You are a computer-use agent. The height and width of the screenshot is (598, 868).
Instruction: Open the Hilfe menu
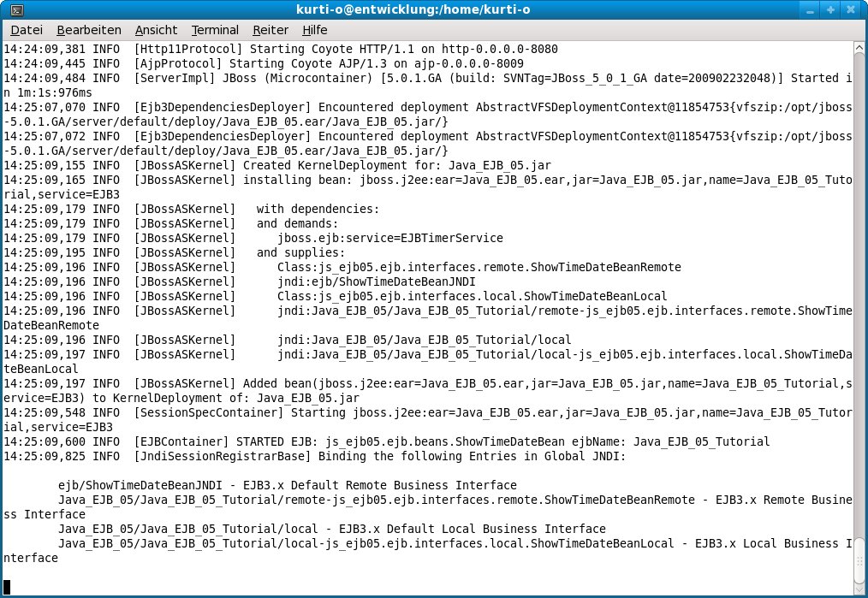click(315, 30)
